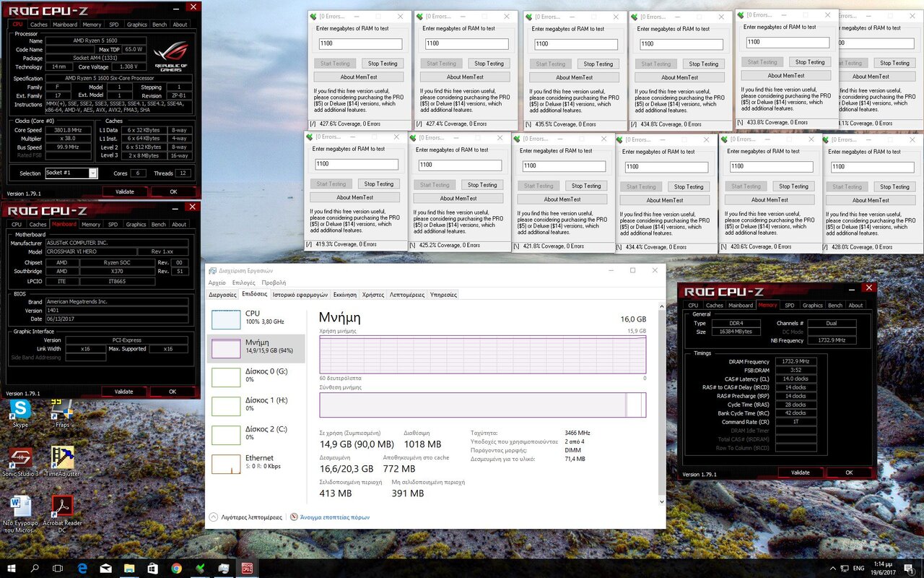Select the Word document icon on the desktop
The height and width of the screenshot is (578, 924).
(20, 514)
